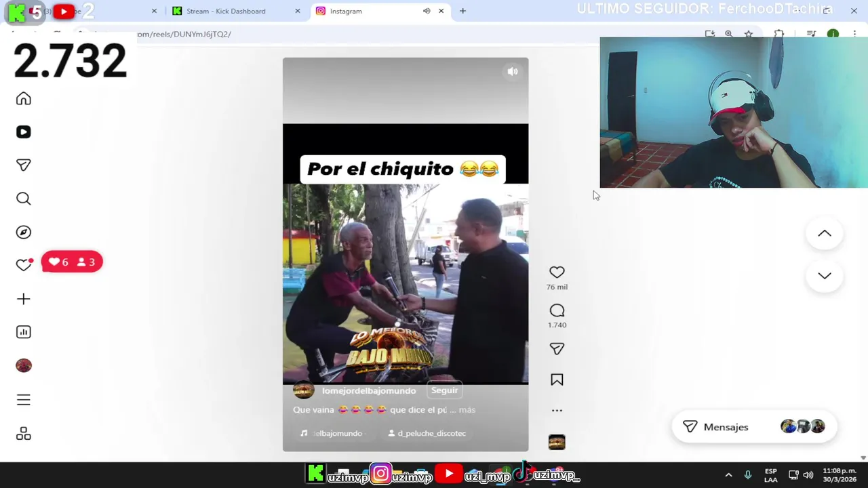Open the browser profile avatar

pyautogui.click(x=833, y=34)
